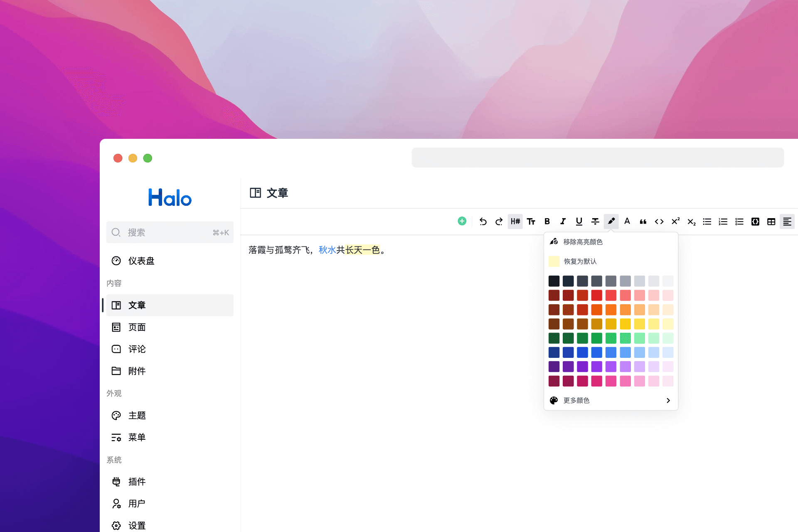Open the font size Tt dropdown

(x=531, y=222)
